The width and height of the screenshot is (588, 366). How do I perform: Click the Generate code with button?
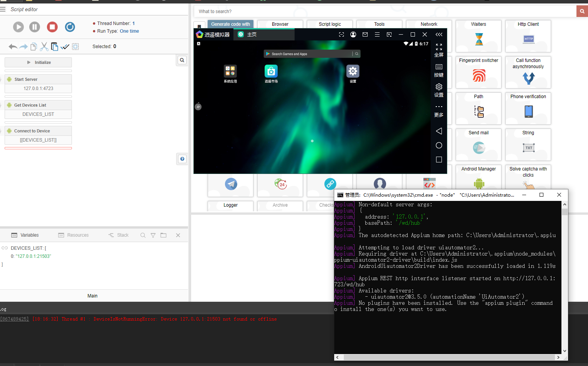(x=230, y=24)
